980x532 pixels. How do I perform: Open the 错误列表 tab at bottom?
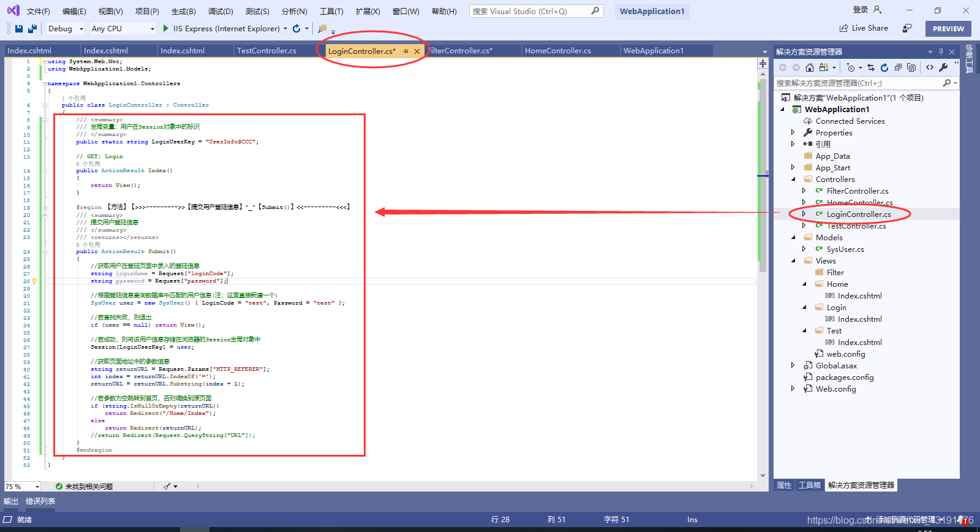click(x=40, y=501)
